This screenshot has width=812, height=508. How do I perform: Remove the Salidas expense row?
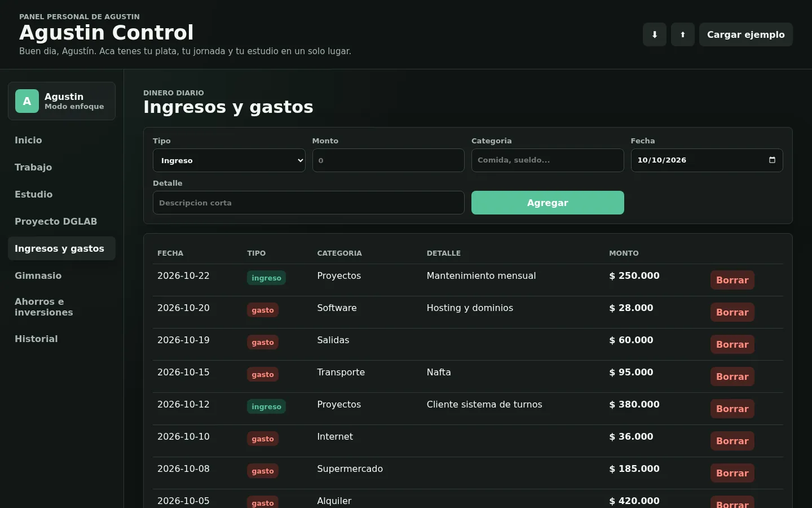(732, 344)
